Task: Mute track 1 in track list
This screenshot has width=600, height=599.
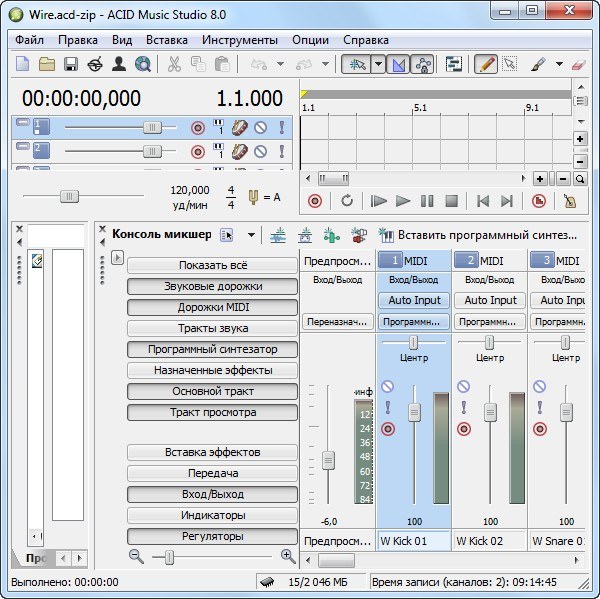Action: [x=261, y=127]
